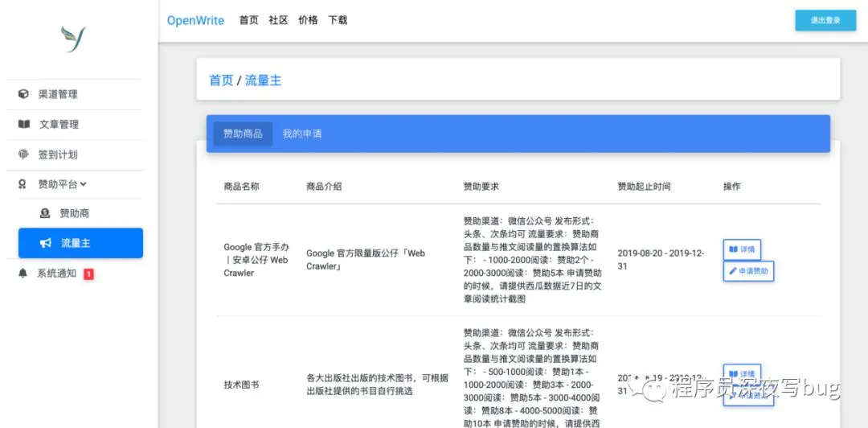Click the bell icon beside 系统通知

23,274
